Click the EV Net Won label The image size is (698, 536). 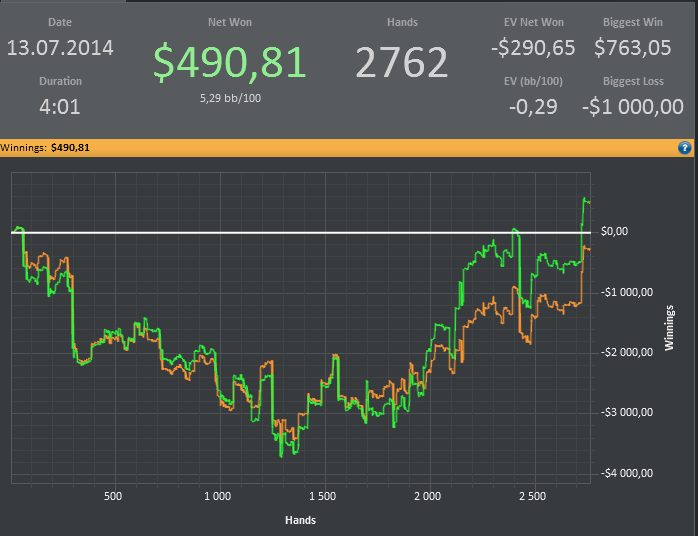click(x=534, y=22)
